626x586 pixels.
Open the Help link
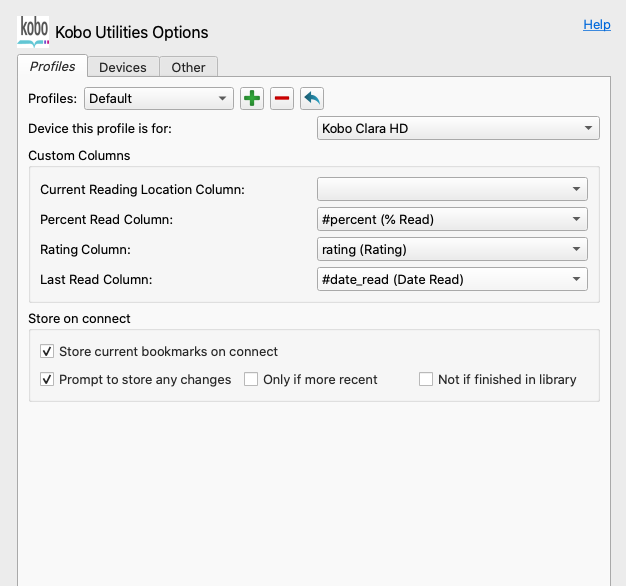[x=597, y=24]
